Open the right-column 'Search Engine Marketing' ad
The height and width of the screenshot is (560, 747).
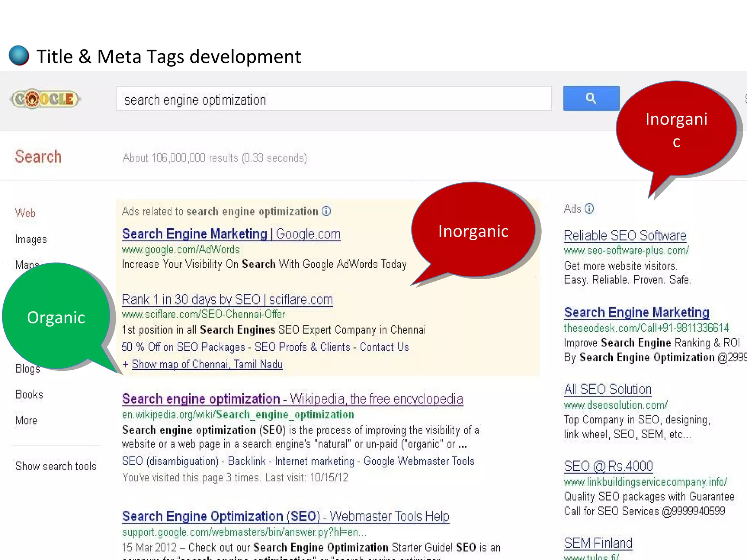click(x=636, y=312)
